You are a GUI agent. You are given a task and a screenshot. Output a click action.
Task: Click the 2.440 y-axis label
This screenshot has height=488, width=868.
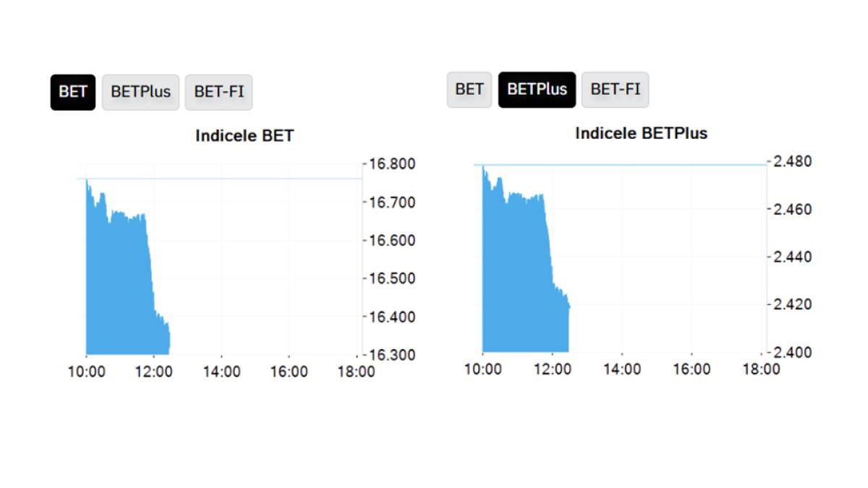point(792,257)
